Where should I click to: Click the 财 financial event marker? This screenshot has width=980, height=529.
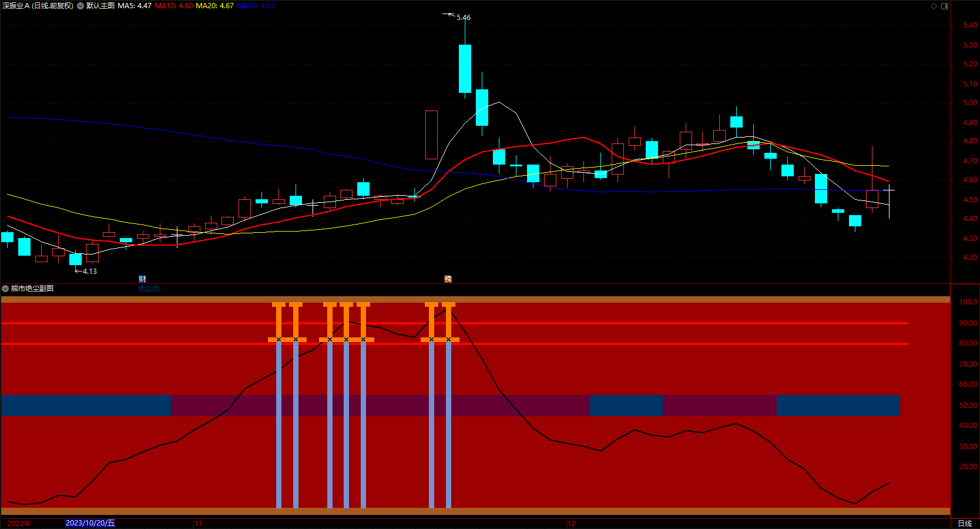tap(142, 279)
